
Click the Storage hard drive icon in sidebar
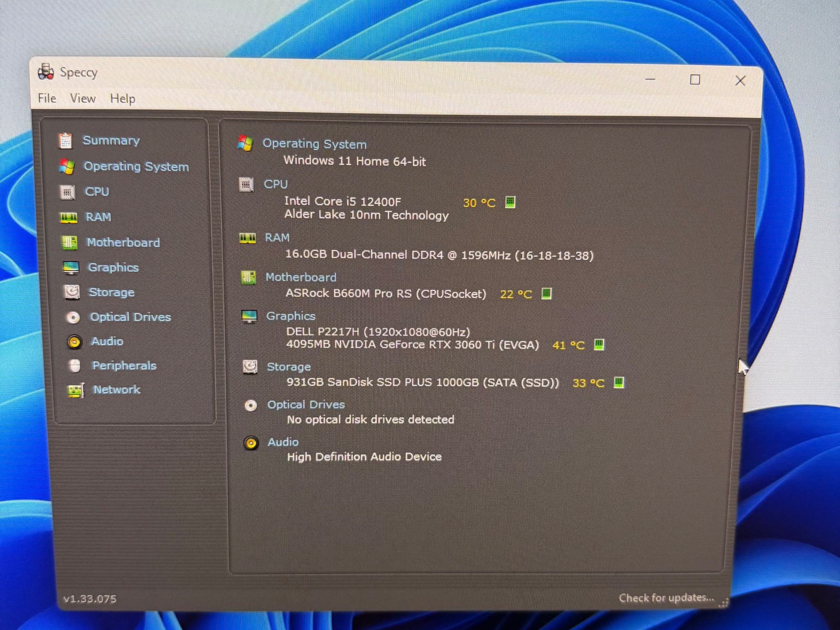point(72,292)
